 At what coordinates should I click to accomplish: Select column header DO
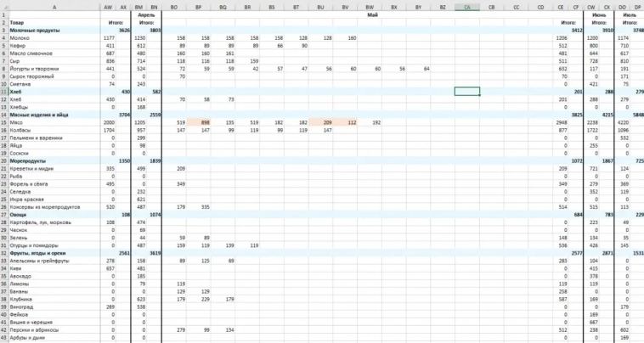tap(622, 8)
